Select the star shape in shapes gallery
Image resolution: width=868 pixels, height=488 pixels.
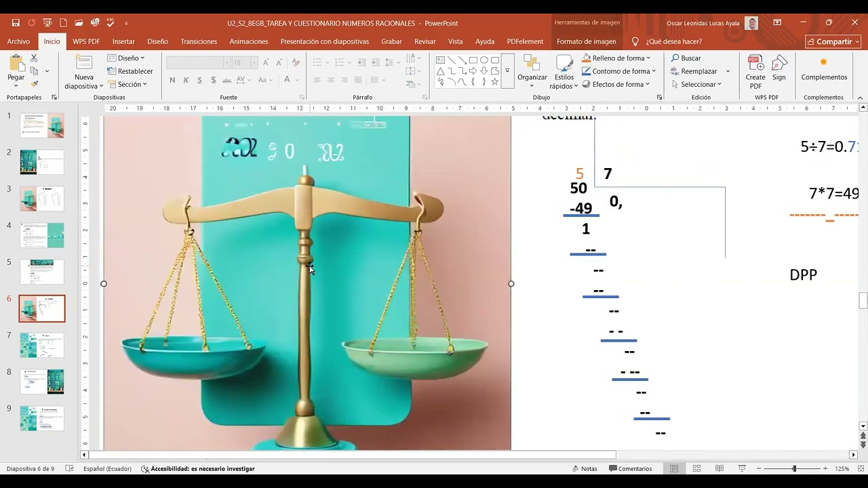(495, 82)
